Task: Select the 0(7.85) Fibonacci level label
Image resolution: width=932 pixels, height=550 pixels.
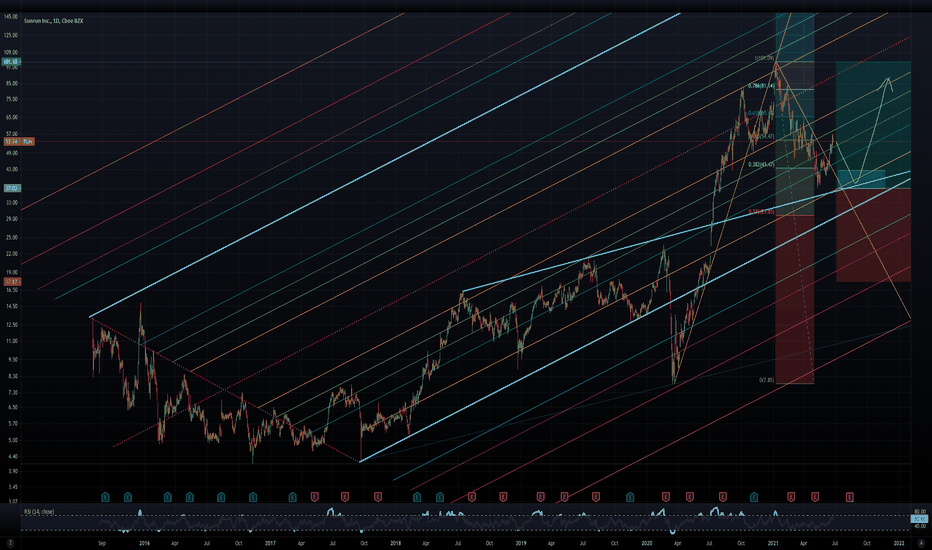Action: click(x=767, y=380)
